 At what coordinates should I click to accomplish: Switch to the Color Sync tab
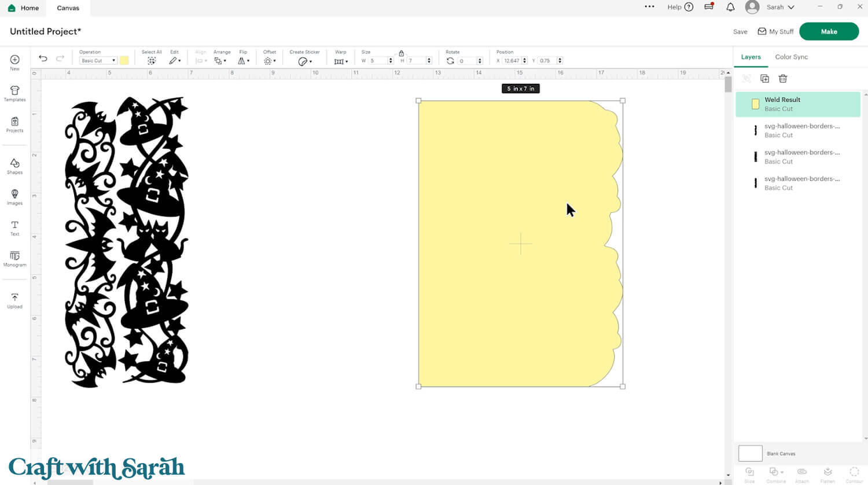(x=791, y=57)
